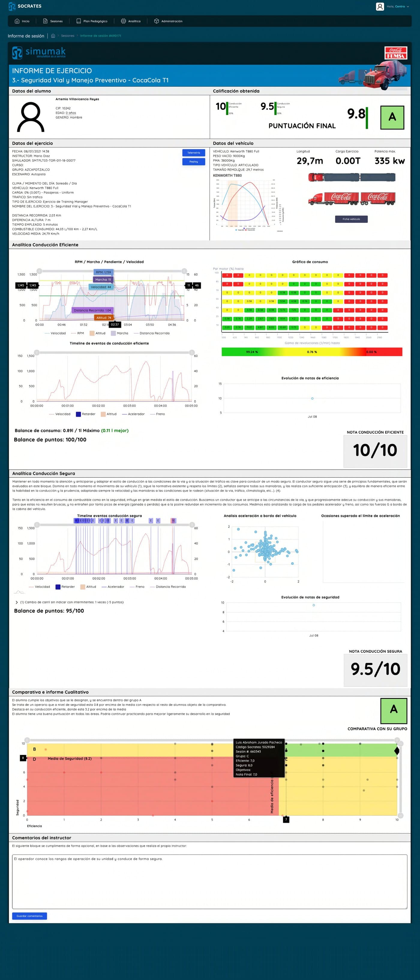Click the Balance de puntos: 95/100 text

(x=49, y=611)
